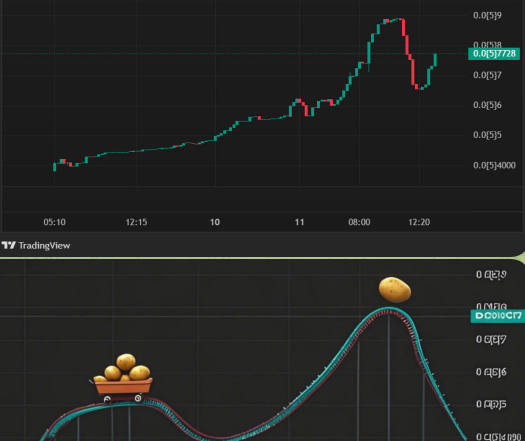The width and height of the screenshot is (525, 441).
Task: Click the potato on the curve peak
Action: (x=395, y=290)
